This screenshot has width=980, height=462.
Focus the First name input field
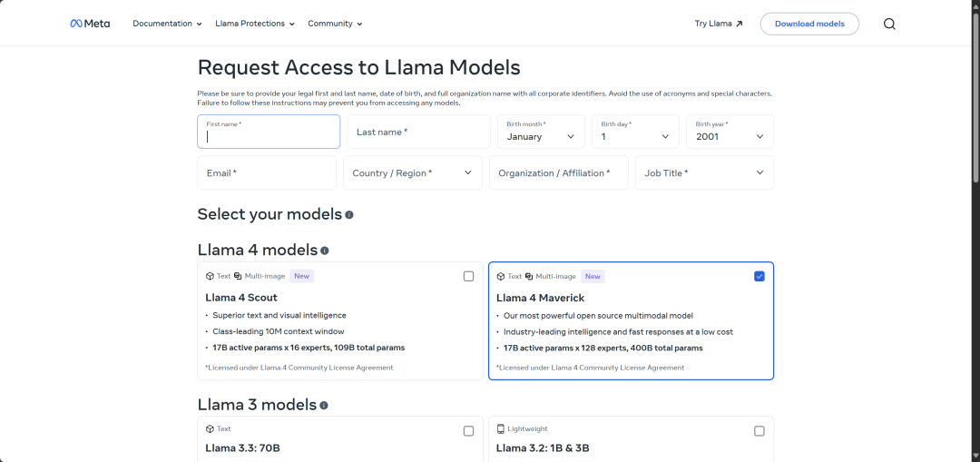[269, 132]
